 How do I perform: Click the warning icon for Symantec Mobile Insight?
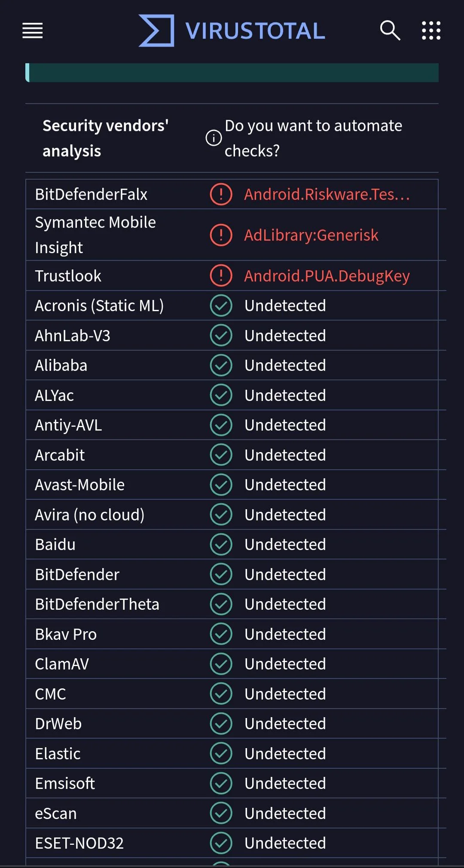tap(220, 235)
